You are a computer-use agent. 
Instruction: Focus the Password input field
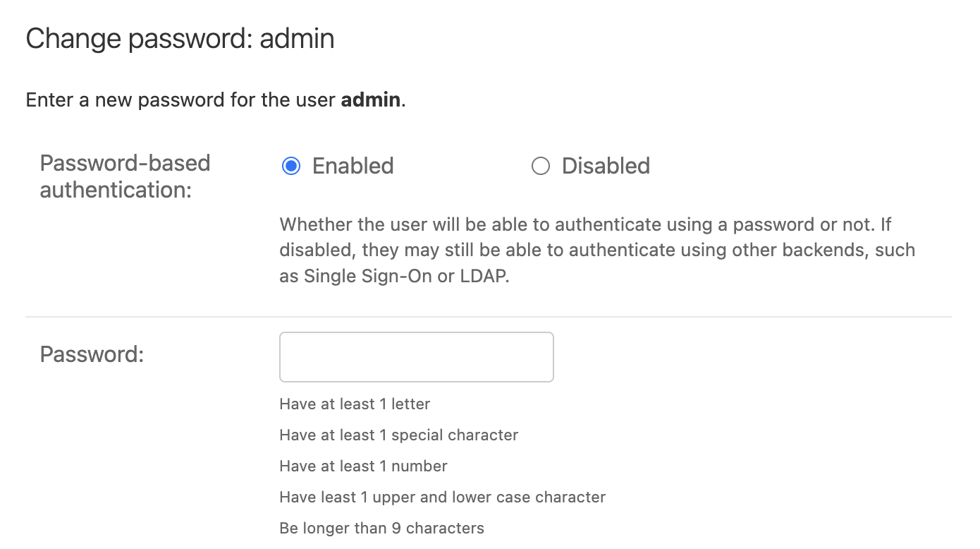pyautogui.click(x=416, y=357)
